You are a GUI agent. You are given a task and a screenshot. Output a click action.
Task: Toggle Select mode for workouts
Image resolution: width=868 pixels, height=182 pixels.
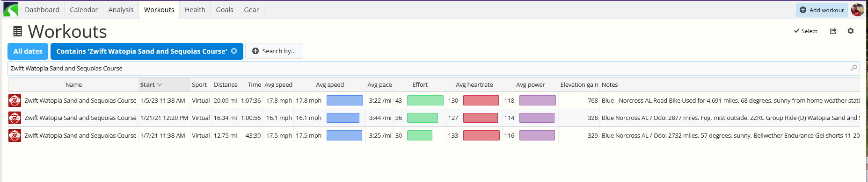pos(806,31)
